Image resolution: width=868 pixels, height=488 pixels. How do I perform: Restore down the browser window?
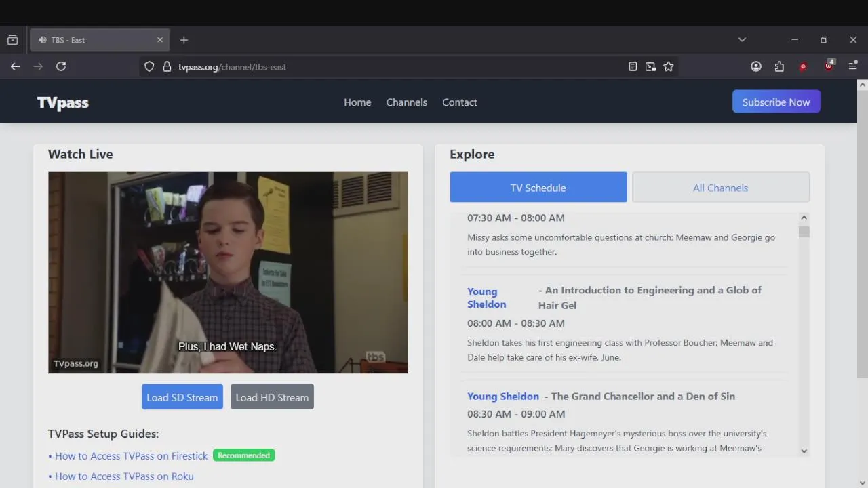[x=824, y=40]
